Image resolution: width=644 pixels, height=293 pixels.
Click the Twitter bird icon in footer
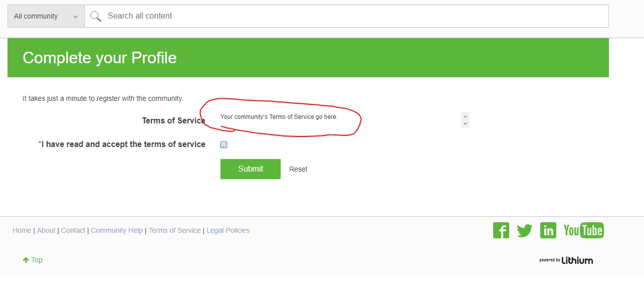pyautogui.click(x=524, y=230)
